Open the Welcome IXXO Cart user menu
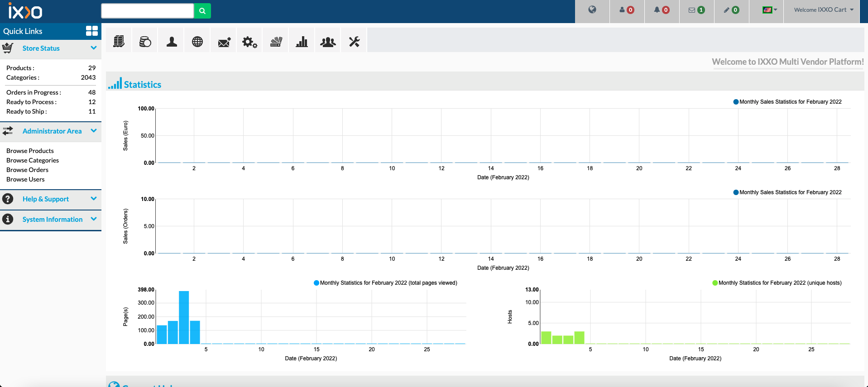Viewport: 868px width, 387px height. [x=824, y=10]
